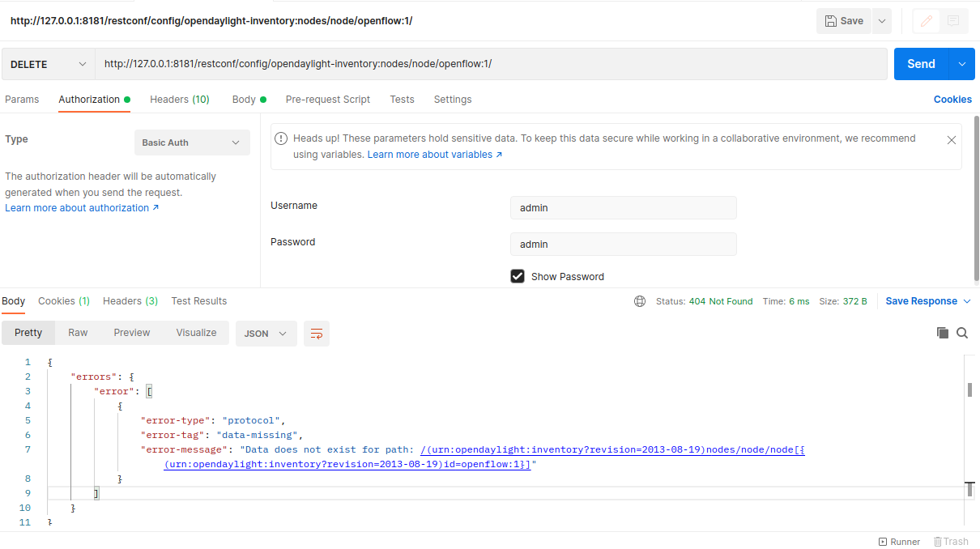This screenshot has width=980, height=549.
Task: Switch to the Headers (10) tab
Action: click(179, 100)
